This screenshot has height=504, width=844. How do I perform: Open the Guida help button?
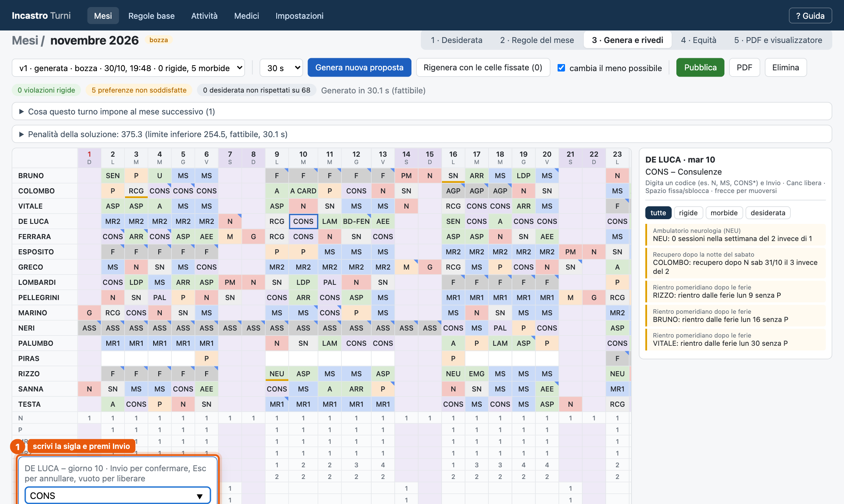[x=810, y=16]
